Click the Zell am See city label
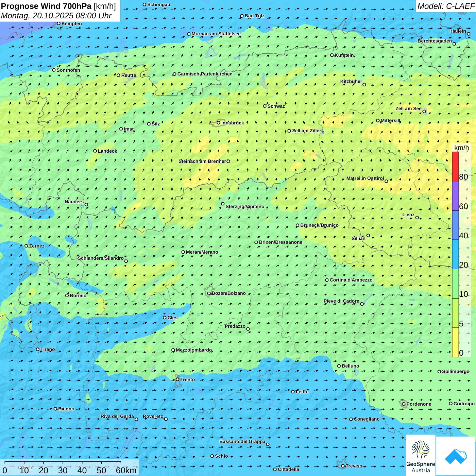Image resolution: width=476 pixels, height=476 pixels. point(408,109)
